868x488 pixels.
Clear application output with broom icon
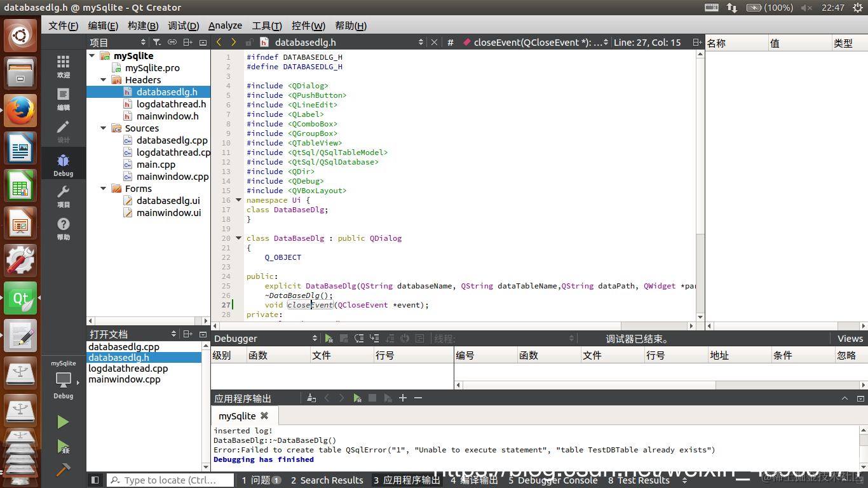click(x=311, y=398)
